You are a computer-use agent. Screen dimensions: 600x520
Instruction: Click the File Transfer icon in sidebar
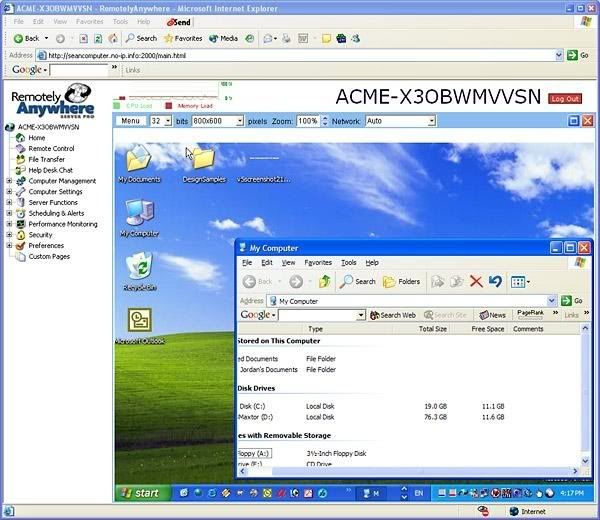(x=20, y=159)
